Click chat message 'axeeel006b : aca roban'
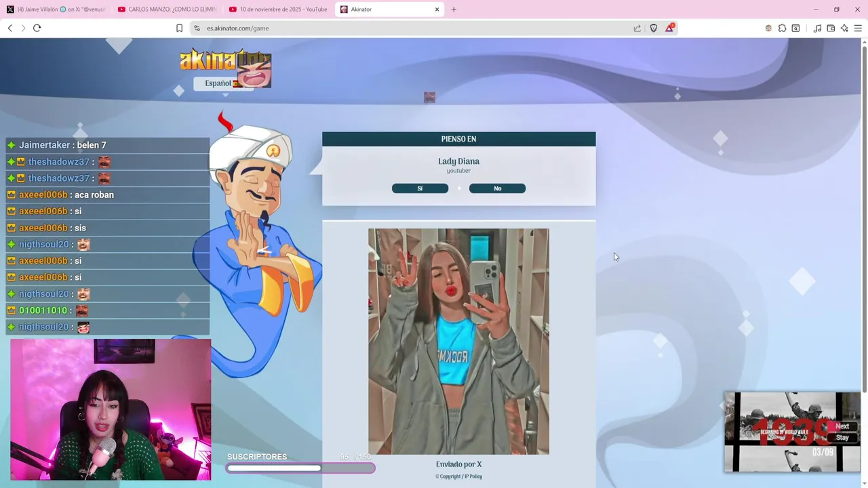Image resolution: width=868 pixels, height=488 pixels. (107, 195)
